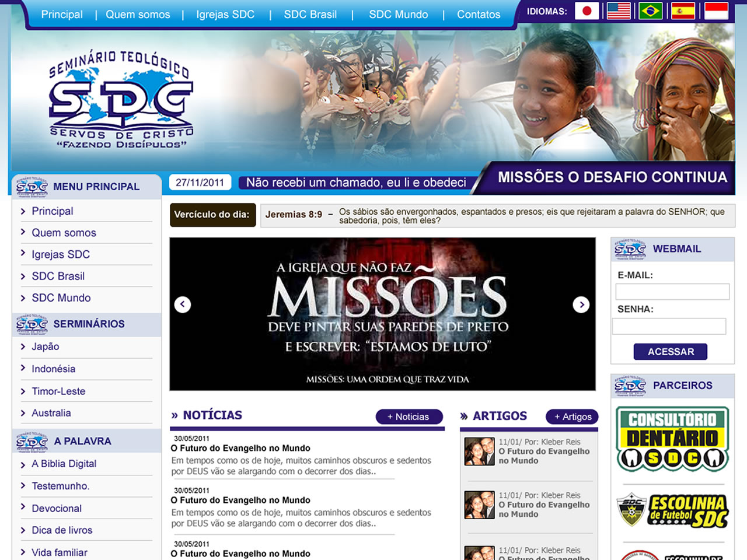Open the Escolinha de Futebol SDC partner banner

point(673,510)
